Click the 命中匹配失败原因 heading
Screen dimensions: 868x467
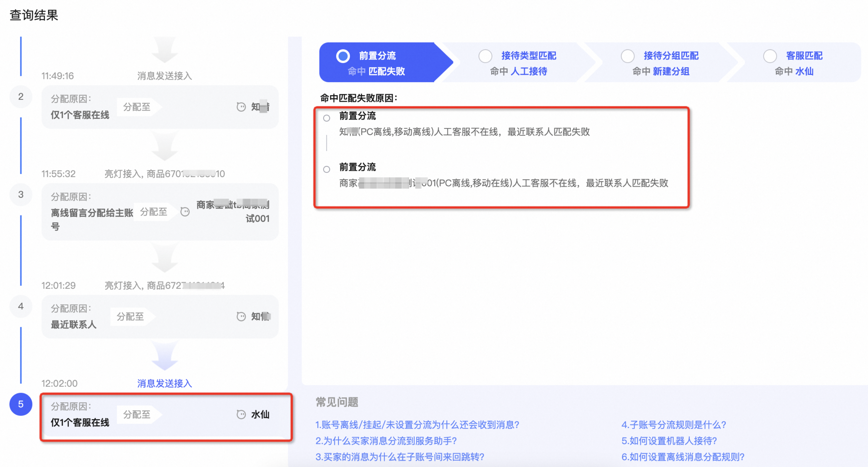pos(358,98)
